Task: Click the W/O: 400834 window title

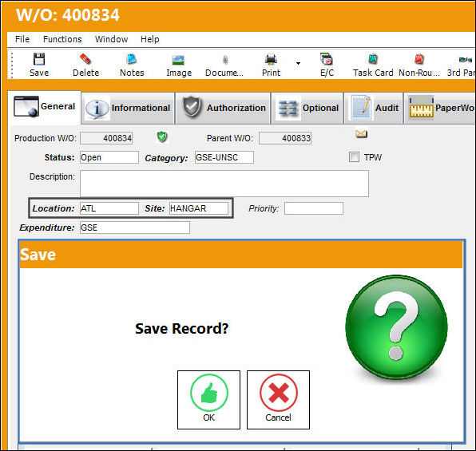Action: [68, 15]
